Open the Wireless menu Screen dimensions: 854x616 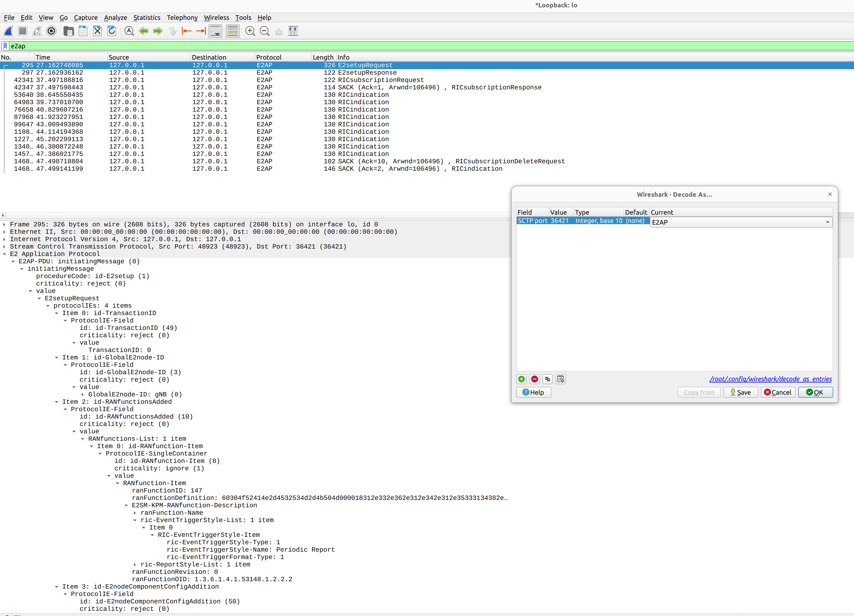216,18
